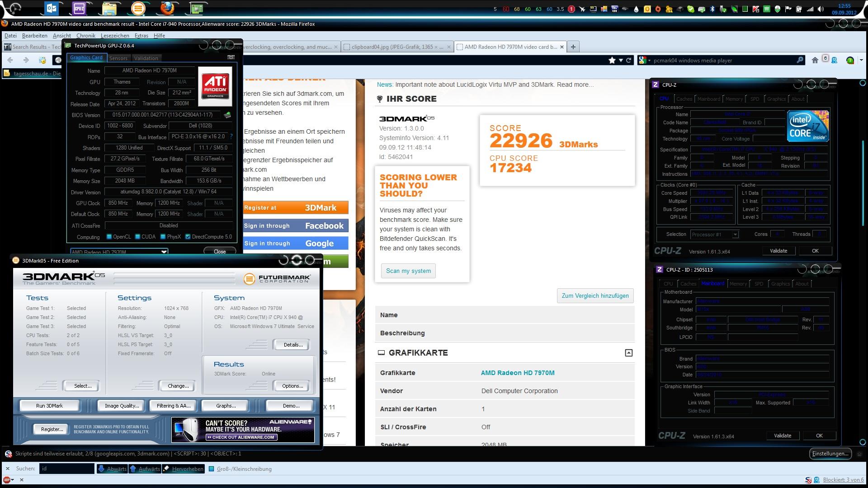The height and width of the screenshot is (488, 868).
Task: Sign in through Google
Action: [x=296, y=243]
